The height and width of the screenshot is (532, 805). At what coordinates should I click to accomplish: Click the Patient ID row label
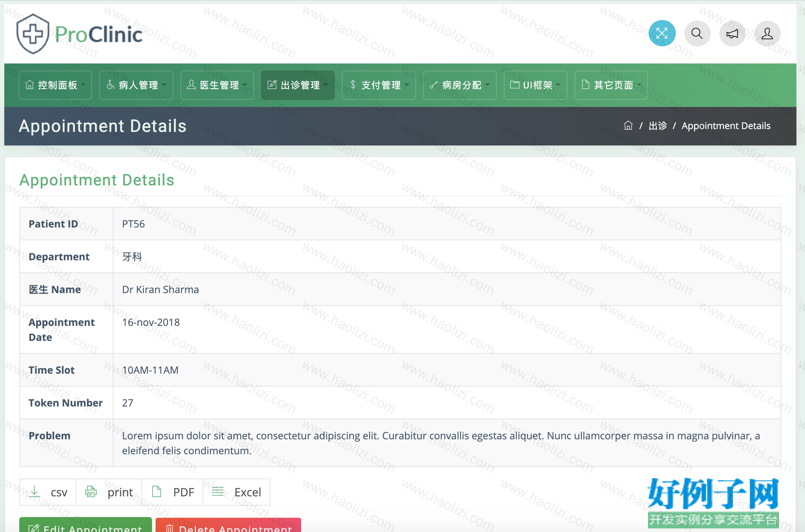[x=53, y=224]
